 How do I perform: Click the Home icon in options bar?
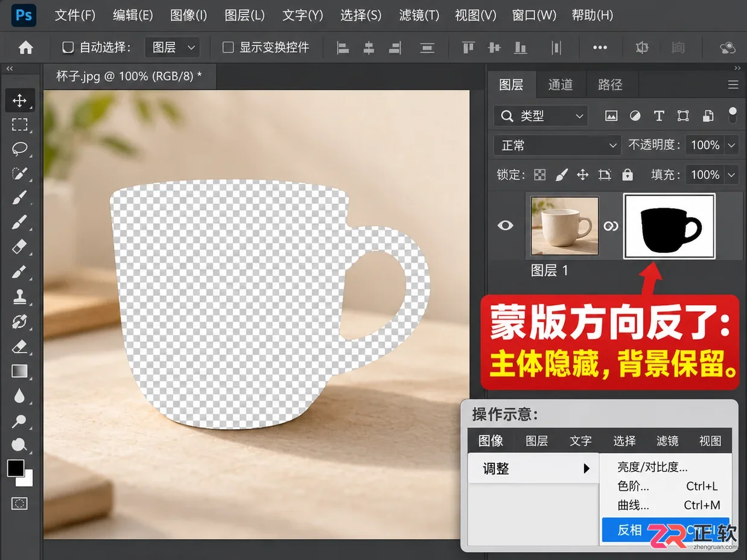[25, 47]
